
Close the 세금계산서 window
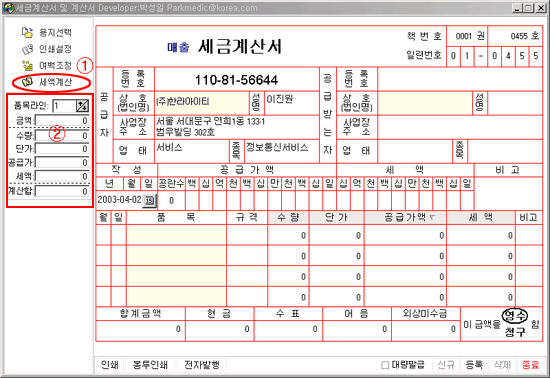click(542, 8)
